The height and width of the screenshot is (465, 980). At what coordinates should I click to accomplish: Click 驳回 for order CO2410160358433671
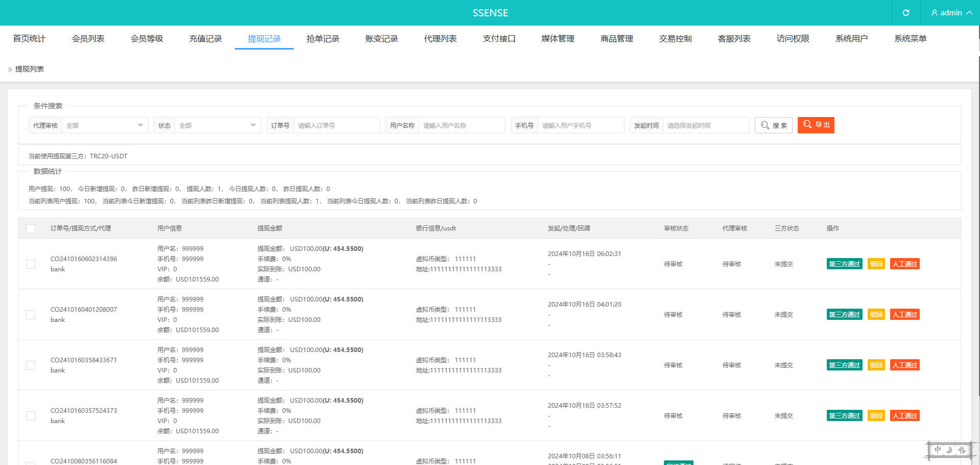876,365
